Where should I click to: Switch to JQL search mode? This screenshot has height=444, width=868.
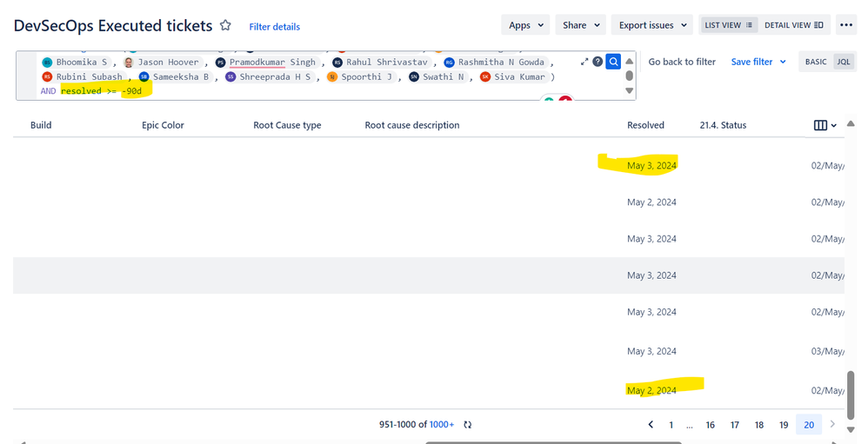844,62
